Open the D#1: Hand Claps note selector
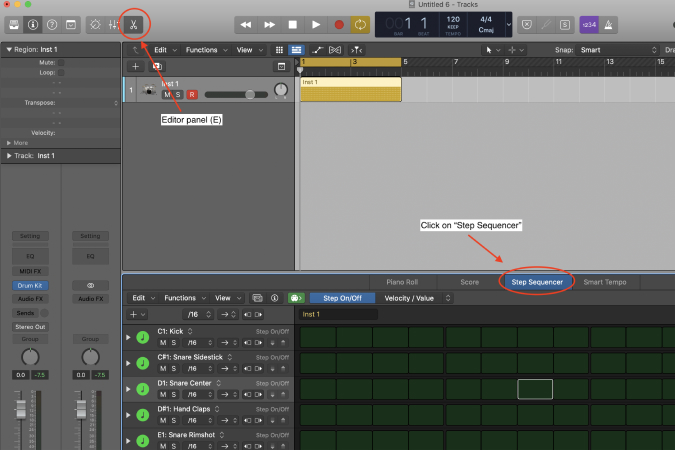This screenshot has height=450, width=676. click(x=217, y=409)
